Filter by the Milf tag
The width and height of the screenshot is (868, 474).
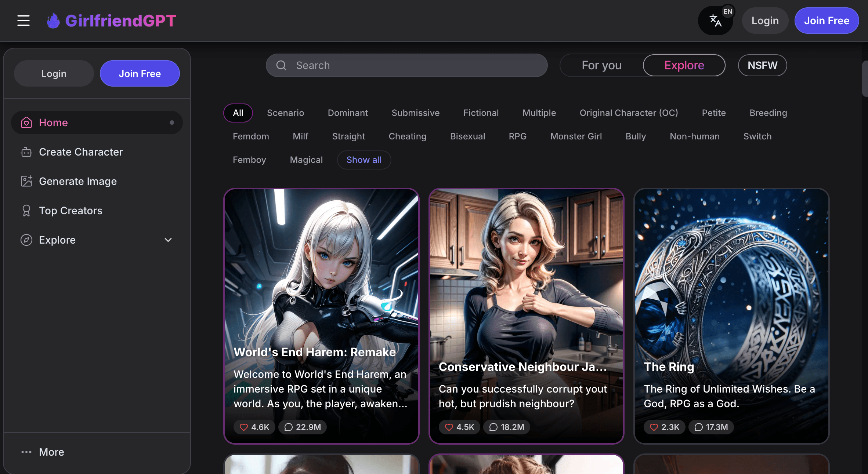point(300,136)
